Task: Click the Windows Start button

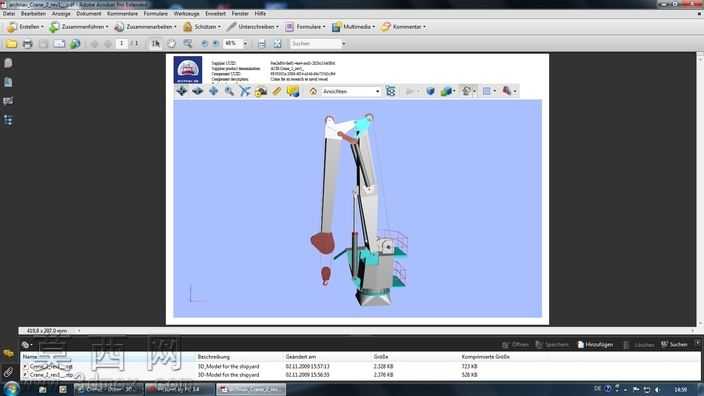Action: pos(11,389)
